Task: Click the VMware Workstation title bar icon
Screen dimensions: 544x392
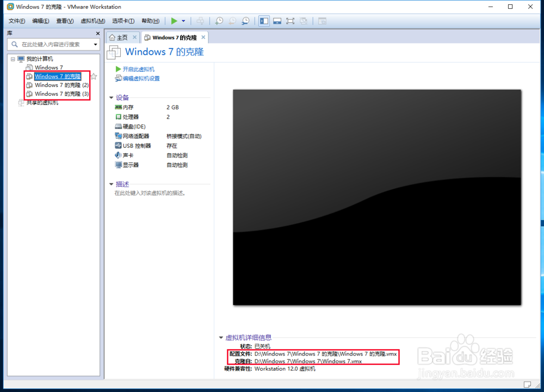Action: pyautogui.click(x=11, y=7)
